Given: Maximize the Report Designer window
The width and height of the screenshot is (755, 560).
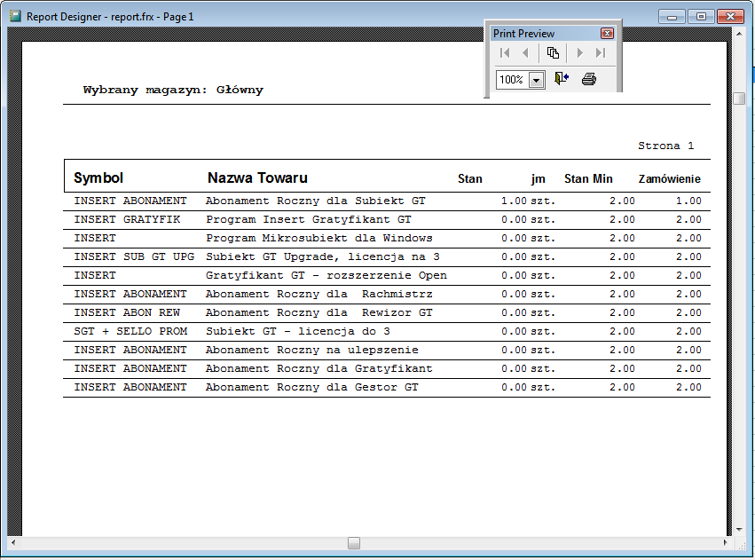Looking at the screenshot, I should pos(701,17).
